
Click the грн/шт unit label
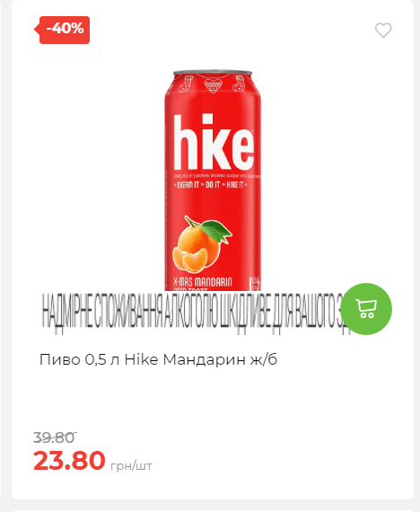pos(132,466)
